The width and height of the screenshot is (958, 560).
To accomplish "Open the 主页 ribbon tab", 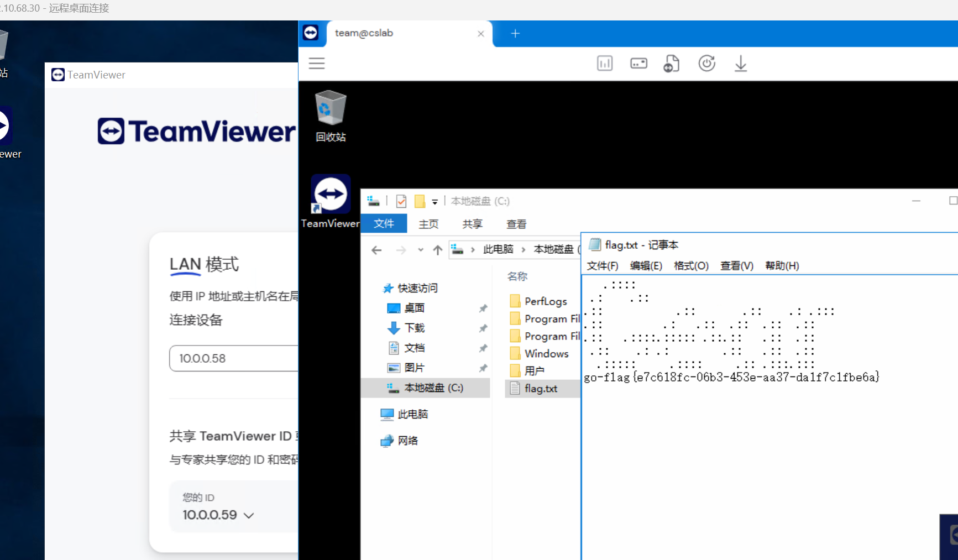I will click(x=428, y=224).
